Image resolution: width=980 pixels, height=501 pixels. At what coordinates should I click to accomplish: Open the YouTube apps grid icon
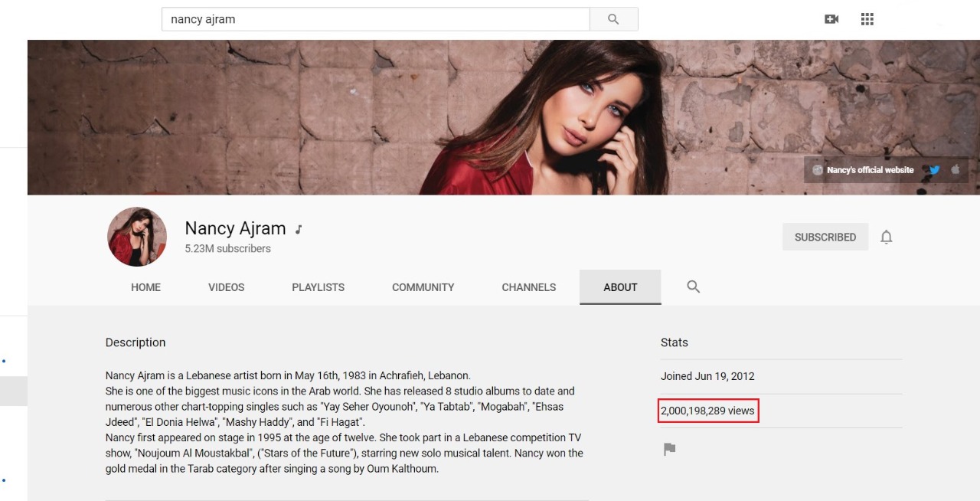coord(867,19)
